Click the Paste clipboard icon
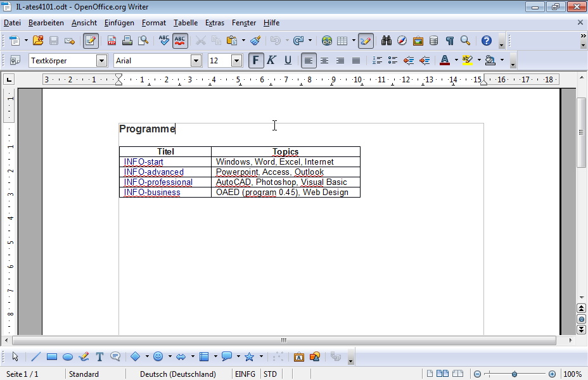The image size is (588, 380). (x=232, y=41)
